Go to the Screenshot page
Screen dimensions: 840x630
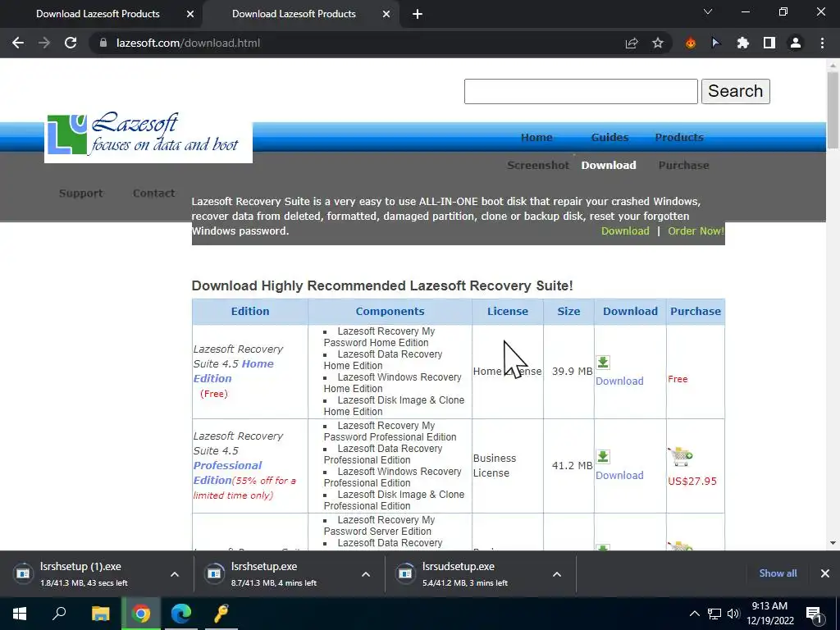pos(538,165)
